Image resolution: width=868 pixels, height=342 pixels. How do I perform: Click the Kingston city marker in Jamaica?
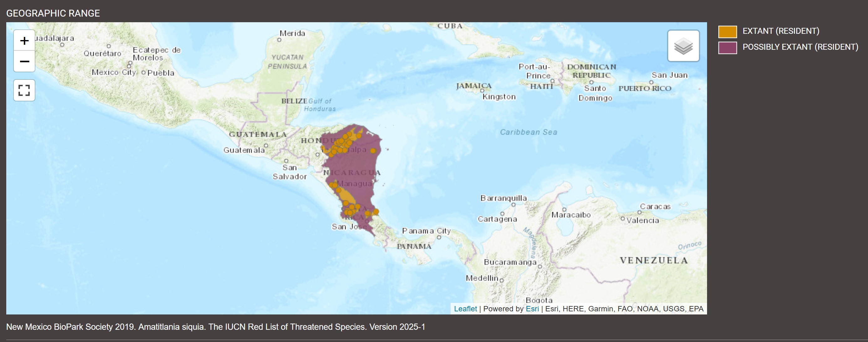pos(482,90)
